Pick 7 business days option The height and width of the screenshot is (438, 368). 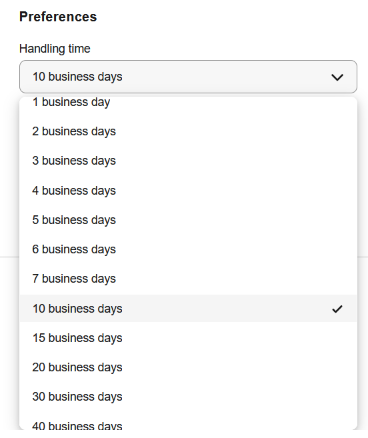[188, 279]
